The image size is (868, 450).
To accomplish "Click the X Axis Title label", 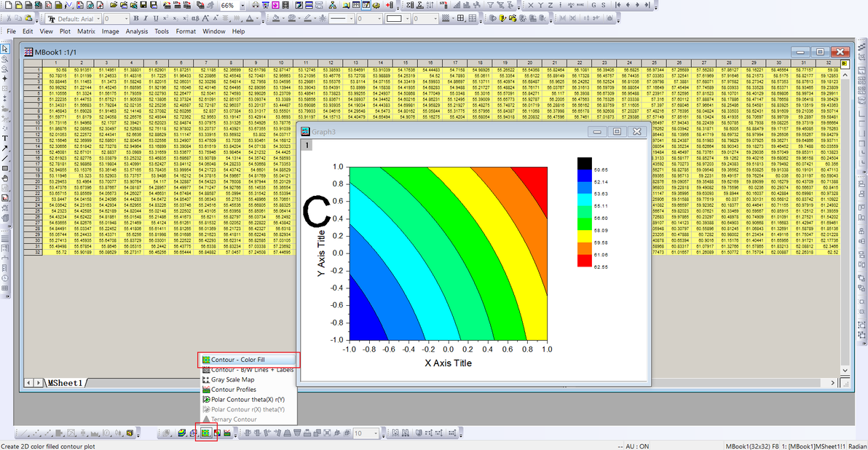I will click(x=448, y=363).
